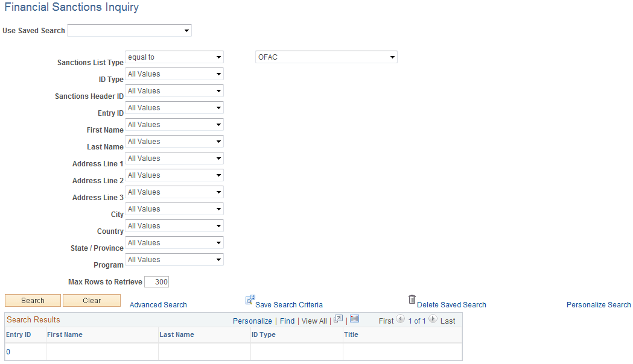Open the Address Line 1 dropdown
Image resolution: width=633 pixels, height=364 pixels.
tap(174, 159)
